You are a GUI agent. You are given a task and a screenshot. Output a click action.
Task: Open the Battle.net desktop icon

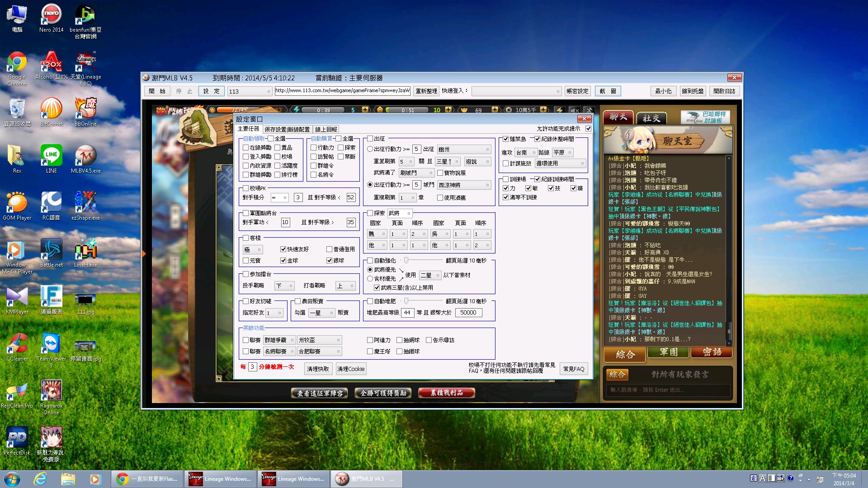coord(51,253)
